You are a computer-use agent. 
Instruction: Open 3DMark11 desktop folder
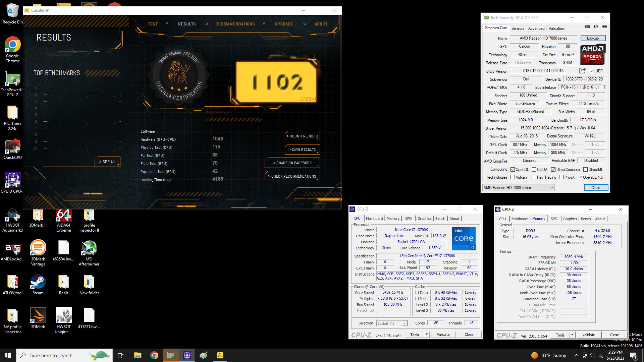(x=38, y=218)
